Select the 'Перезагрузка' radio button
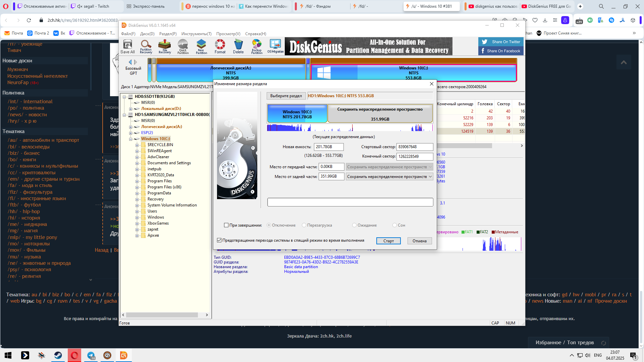This screenshot has width=644, height=362. [x=304, y=225]
